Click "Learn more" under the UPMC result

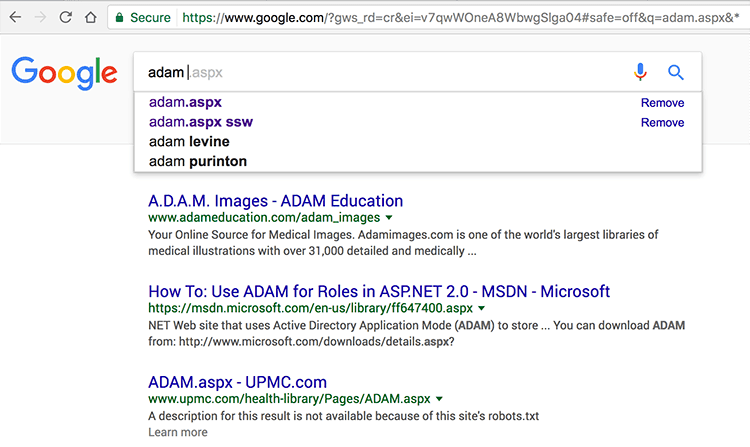click(178, 432)
